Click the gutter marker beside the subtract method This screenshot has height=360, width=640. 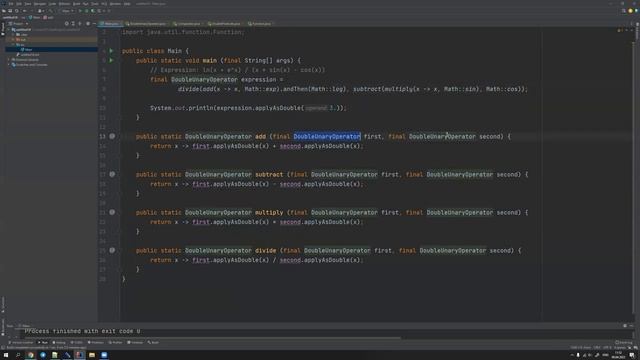(112, 174)
